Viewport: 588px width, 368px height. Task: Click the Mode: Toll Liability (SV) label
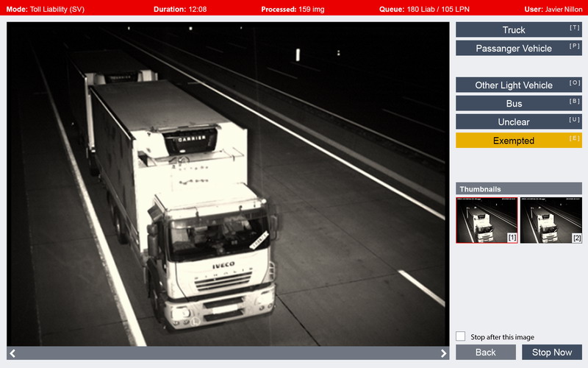coord(45,9)
